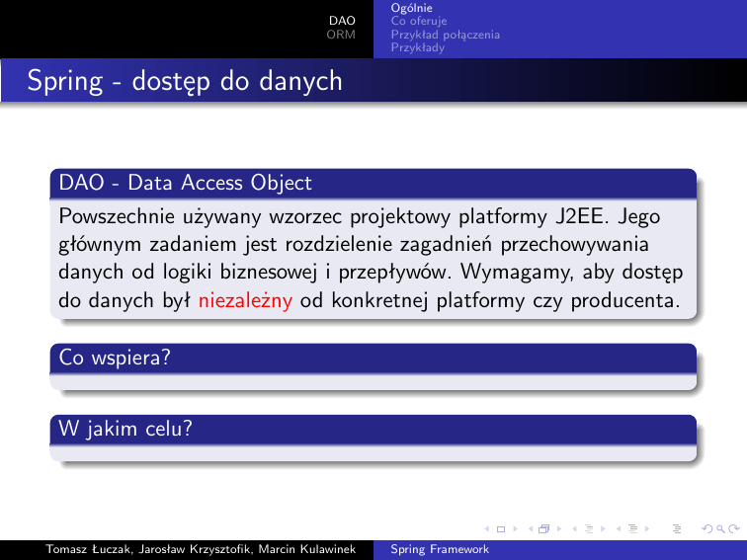Click the subsection icon in navigation symbols
Screen dimensions: 747x560
tap(591, 530)
